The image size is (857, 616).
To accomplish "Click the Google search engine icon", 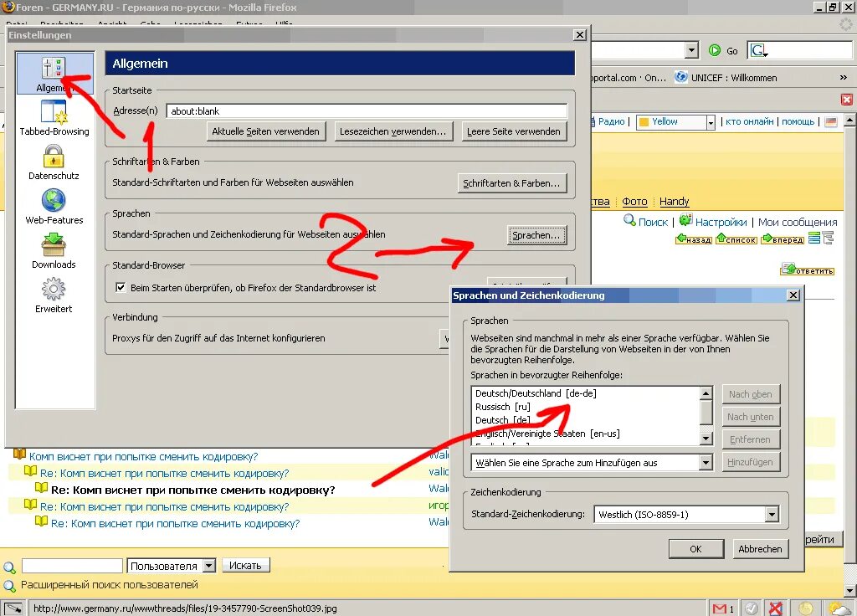I will pos(759,51).
